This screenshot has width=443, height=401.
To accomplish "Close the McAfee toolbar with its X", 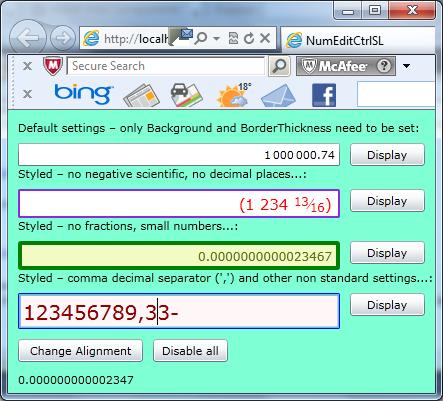I will [27, 66].
